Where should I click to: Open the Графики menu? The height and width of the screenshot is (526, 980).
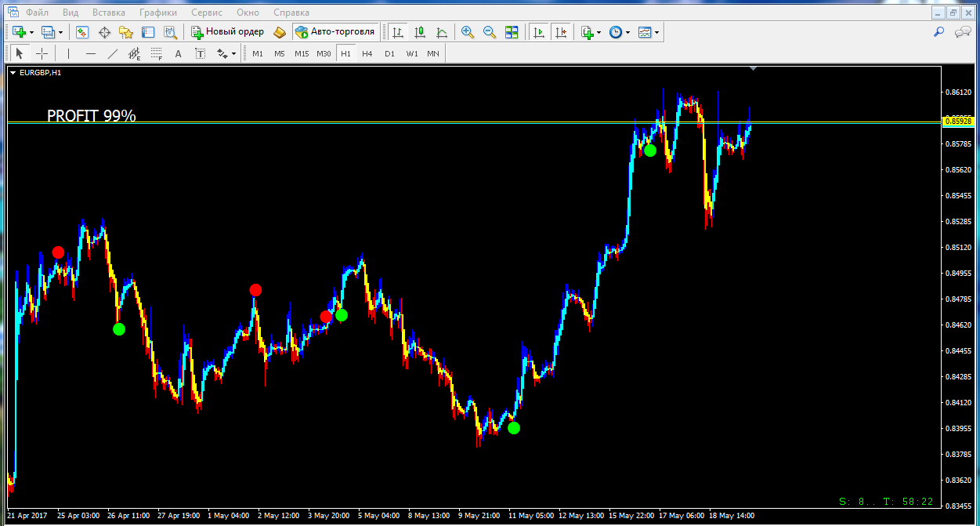click(x=157, y=13)
